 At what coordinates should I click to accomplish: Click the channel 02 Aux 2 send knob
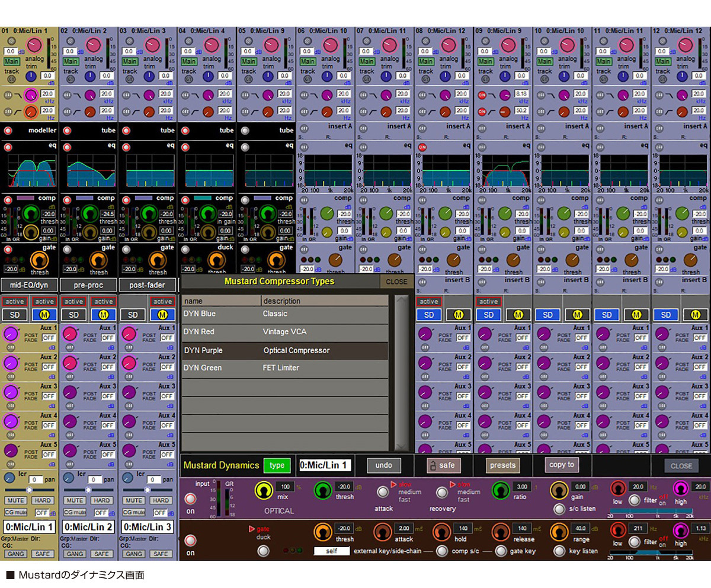point(71,363)
